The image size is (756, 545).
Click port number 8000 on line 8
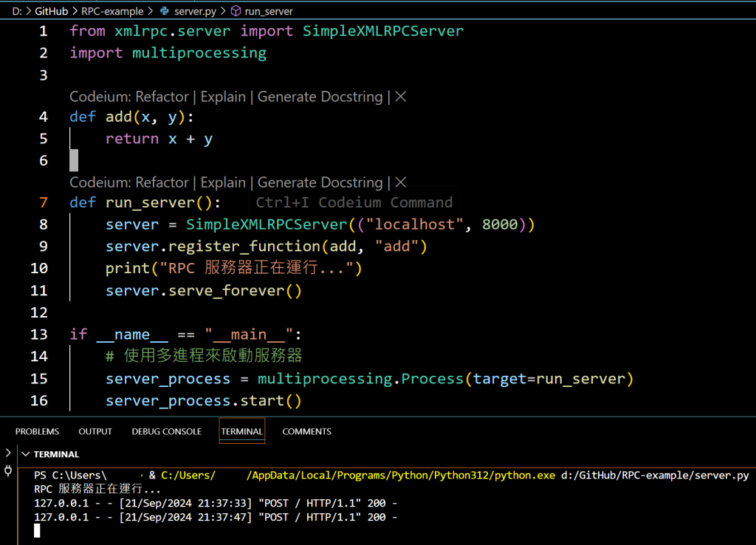point(500,224)
